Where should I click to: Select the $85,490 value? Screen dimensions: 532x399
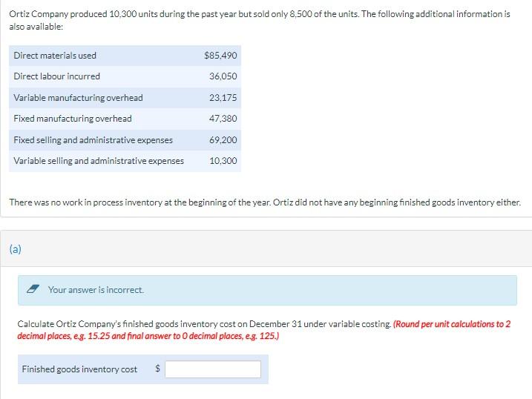(220, 56)
